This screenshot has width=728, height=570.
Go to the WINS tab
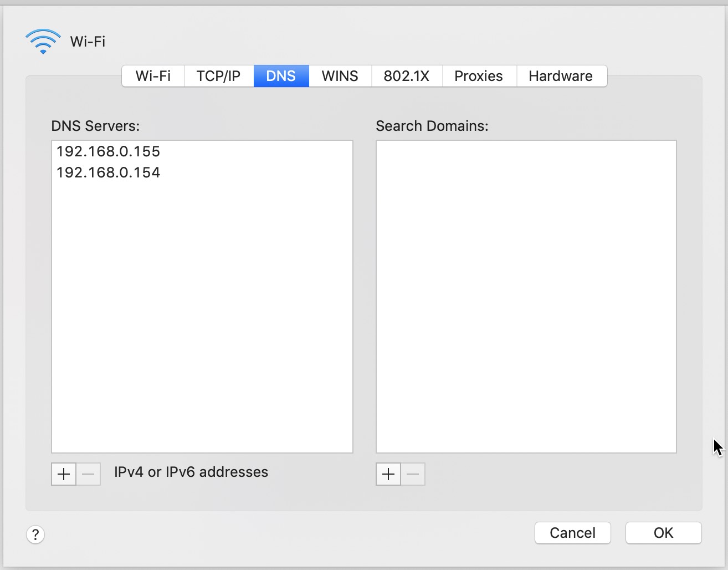[340, 76]
